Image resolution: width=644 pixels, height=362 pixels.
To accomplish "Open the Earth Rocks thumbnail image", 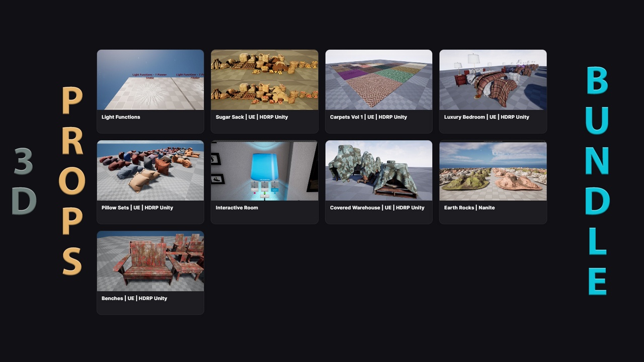I will coord(493,170).
